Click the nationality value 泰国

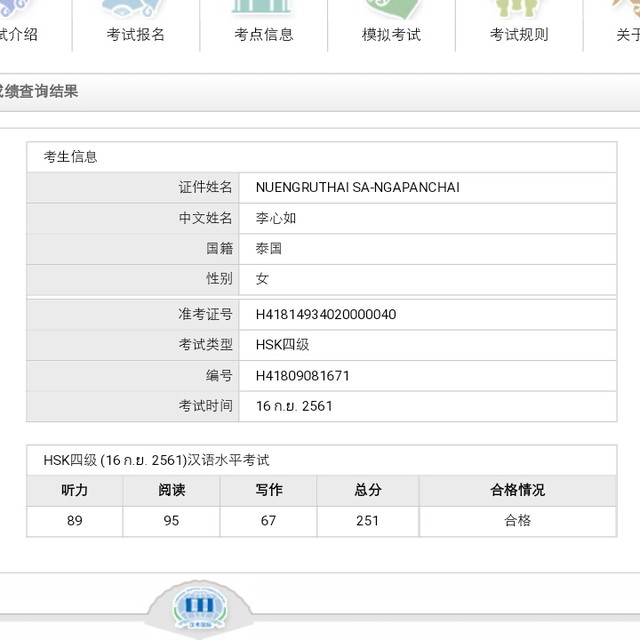(269, 248)
